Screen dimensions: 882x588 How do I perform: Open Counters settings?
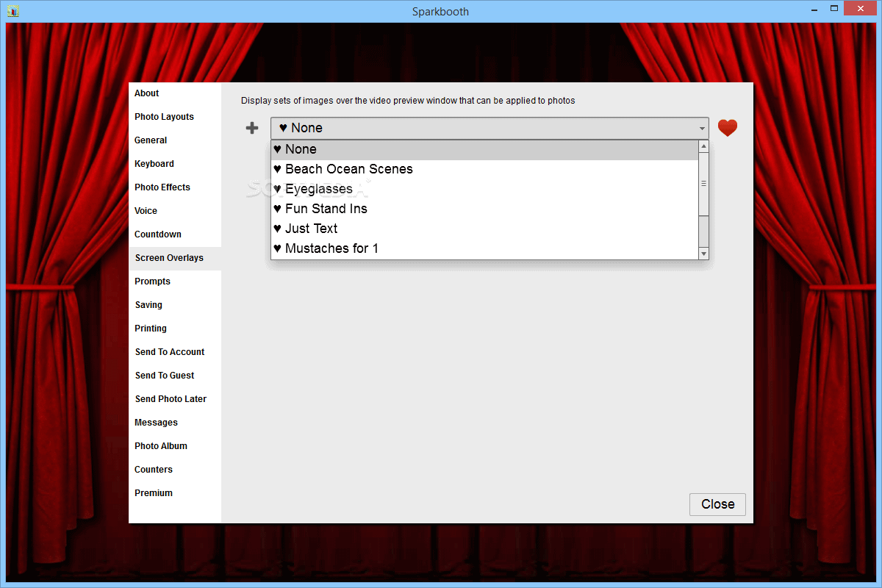(175, 470)
